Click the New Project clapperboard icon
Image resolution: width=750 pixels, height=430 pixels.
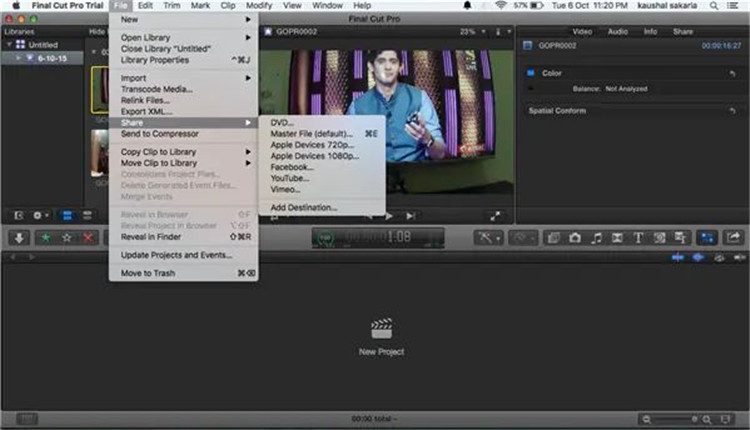(x=381, y=329)
